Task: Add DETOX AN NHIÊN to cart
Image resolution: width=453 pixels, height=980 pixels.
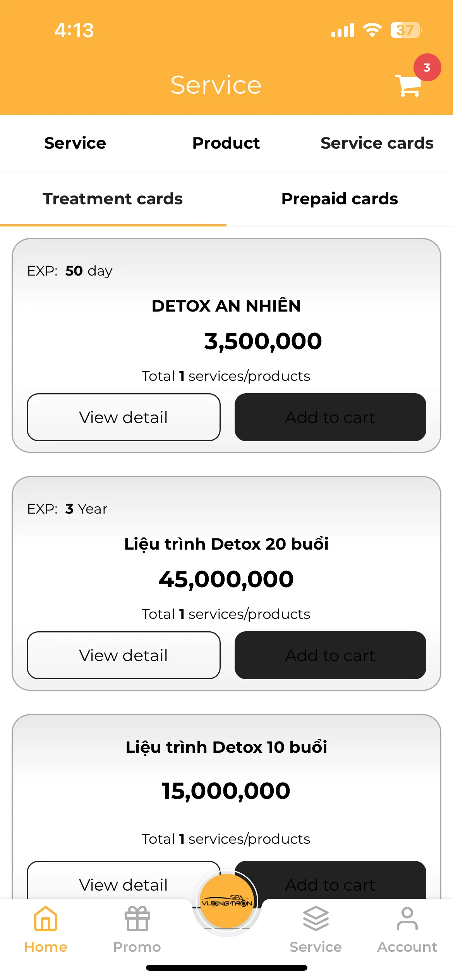Action: click(x=330, y=417)
